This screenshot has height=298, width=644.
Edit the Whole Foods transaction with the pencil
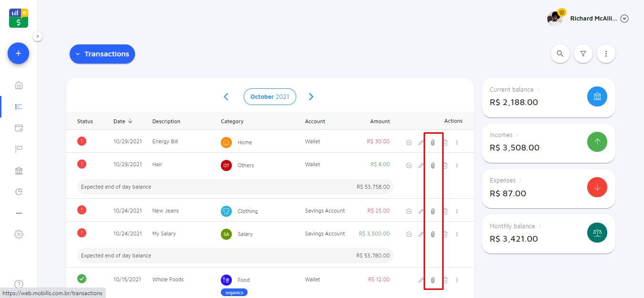(421, 280)
